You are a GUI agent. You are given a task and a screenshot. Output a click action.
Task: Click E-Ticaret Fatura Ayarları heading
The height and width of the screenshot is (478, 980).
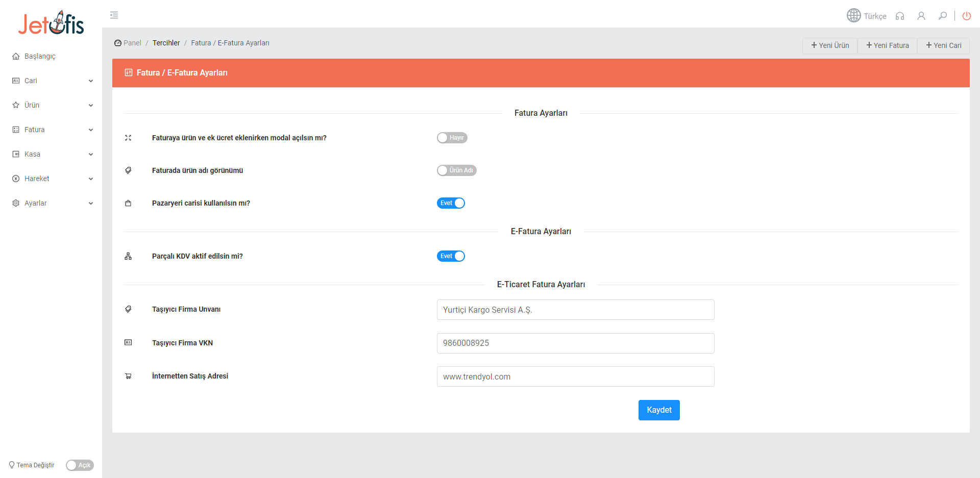(x=541, y=285)
